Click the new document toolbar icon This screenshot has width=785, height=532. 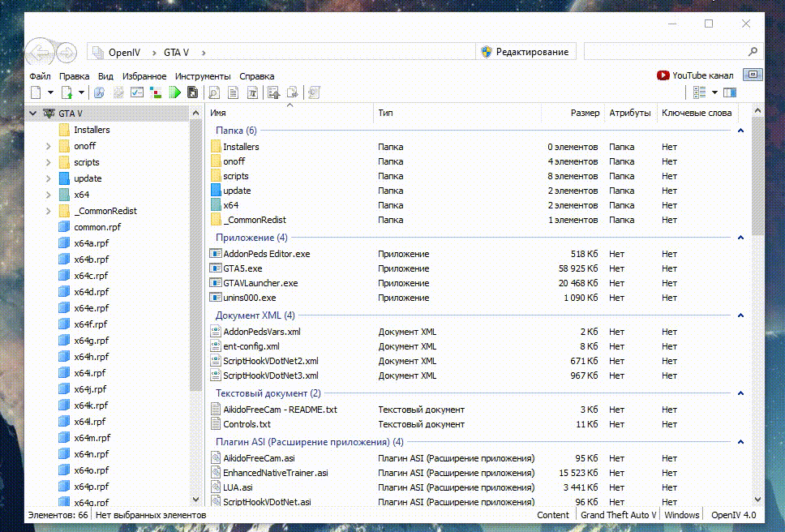[36, 92]
